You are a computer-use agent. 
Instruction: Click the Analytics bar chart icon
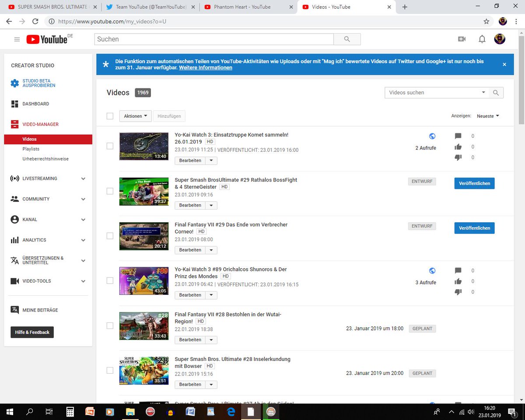coord(15,240)
